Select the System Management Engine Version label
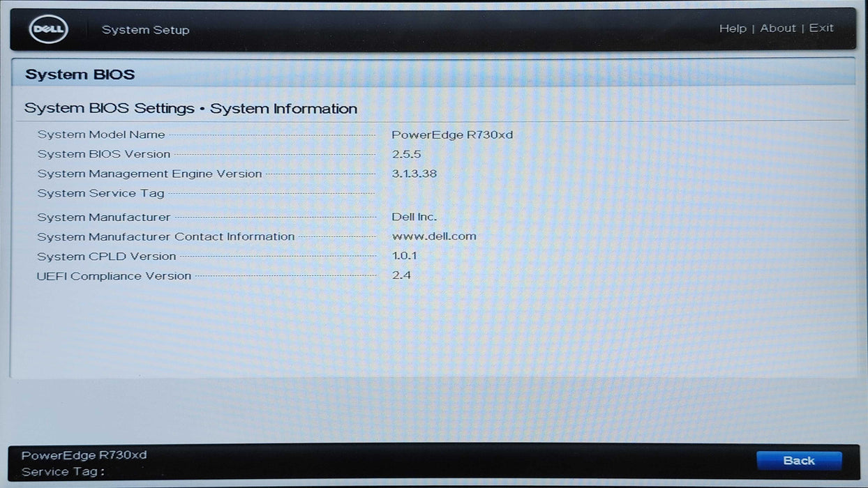 pos(149,174)
